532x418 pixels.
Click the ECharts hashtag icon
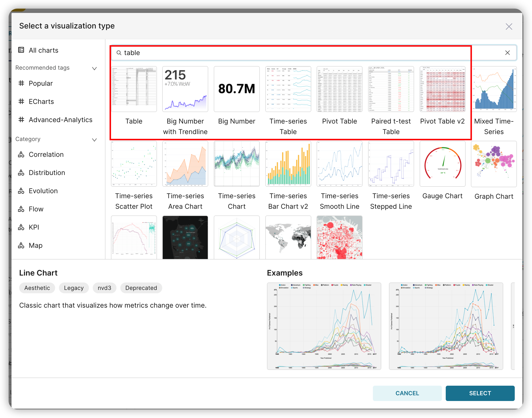(21, 102)
